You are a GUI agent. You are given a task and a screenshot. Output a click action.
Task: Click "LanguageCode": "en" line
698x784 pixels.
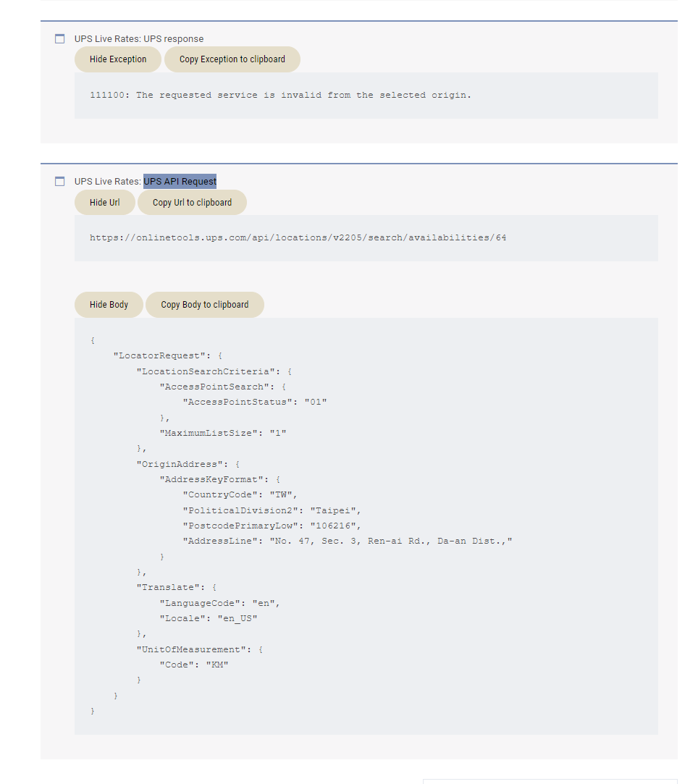pyautogui.click(x=220, y=603)
